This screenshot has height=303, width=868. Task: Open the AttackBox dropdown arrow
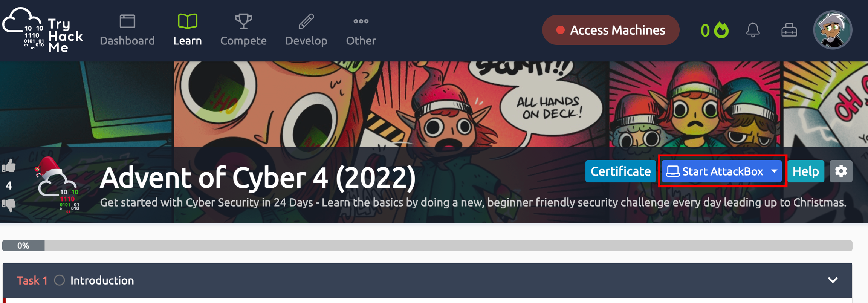774,171
